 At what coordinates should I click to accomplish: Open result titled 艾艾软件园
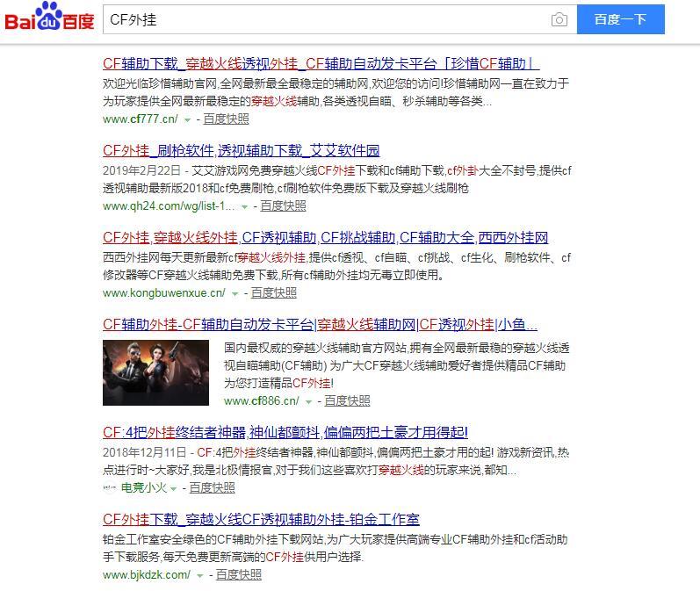point(241,150)
